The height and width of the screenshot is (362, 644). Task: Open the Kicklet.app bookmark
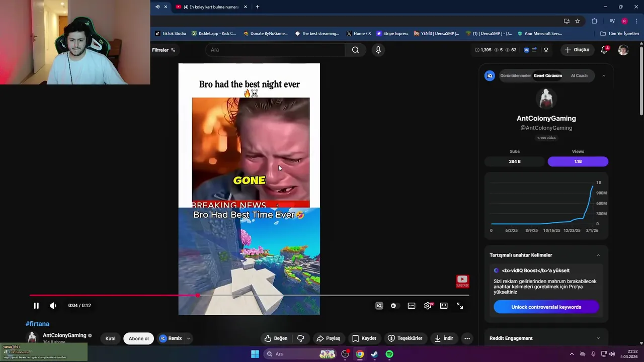pos(214,34)
